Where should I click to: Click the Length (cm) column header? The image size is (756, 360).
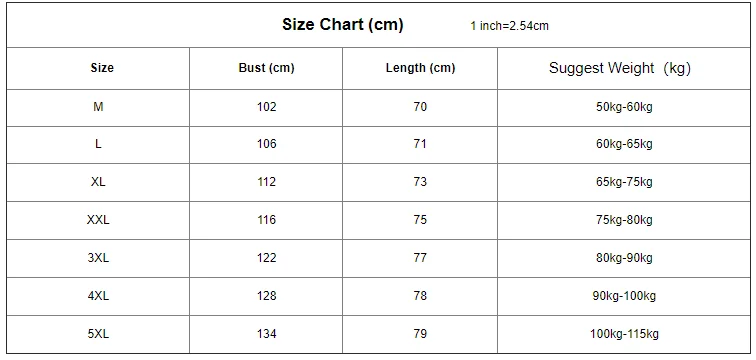point(420,68)
